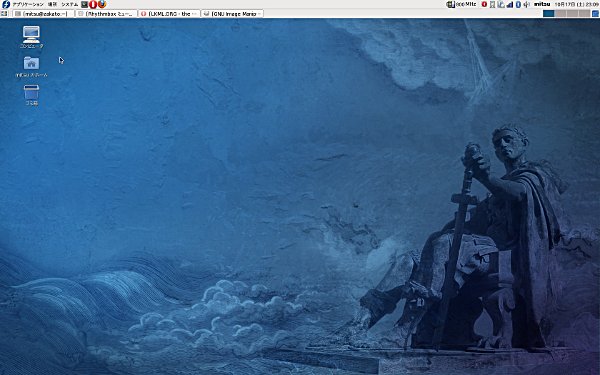Launch Firefox from the panel launcher
The image size is (600, 375).
(x=102, y=4)
